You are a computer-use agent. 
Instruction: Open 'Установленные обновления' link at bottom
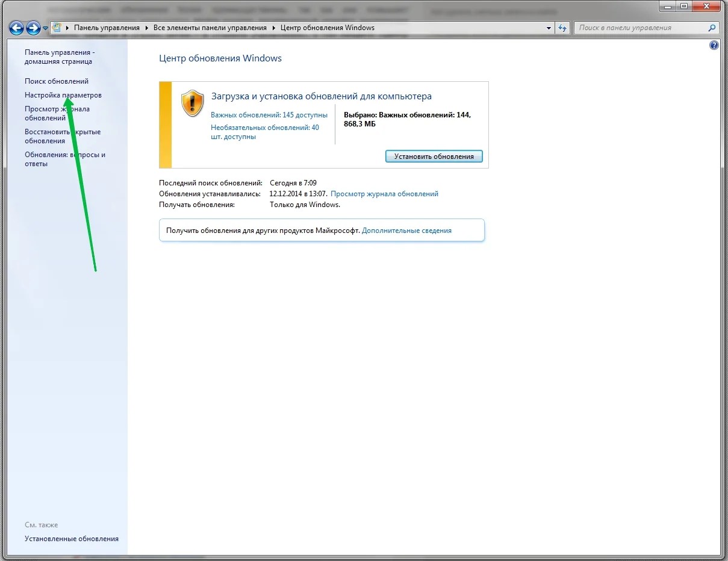72,539
